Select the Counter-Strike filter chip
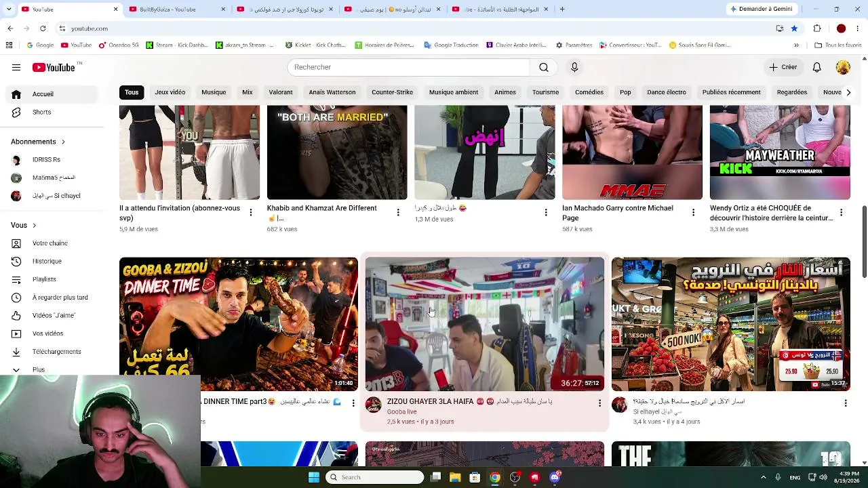 [x=392, y=92]
